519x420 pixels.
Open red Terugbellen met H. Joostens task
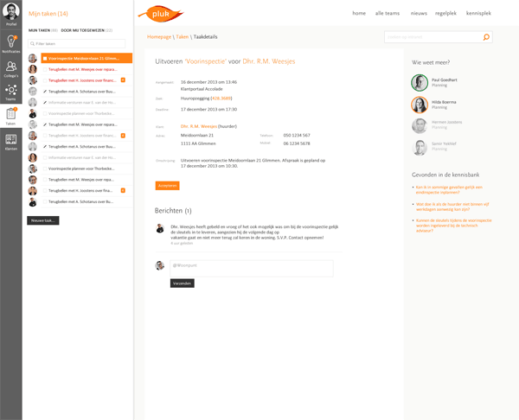(x=82, y=80)
